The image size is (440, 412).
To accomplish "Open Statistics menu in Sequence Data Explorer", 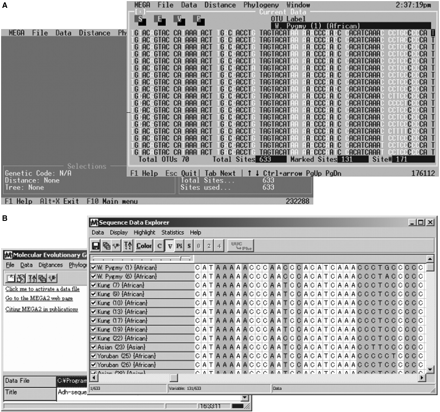I will coord(173,232).
